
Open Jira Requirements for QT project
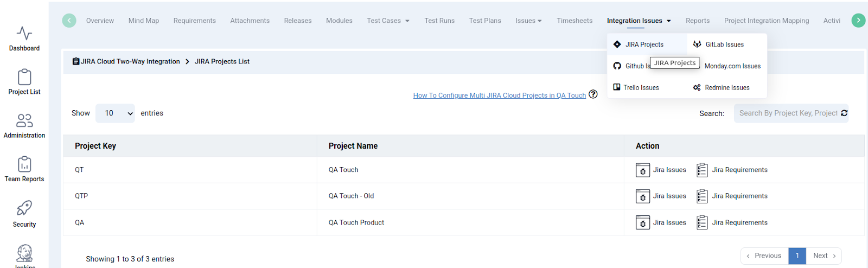(732, 170)
